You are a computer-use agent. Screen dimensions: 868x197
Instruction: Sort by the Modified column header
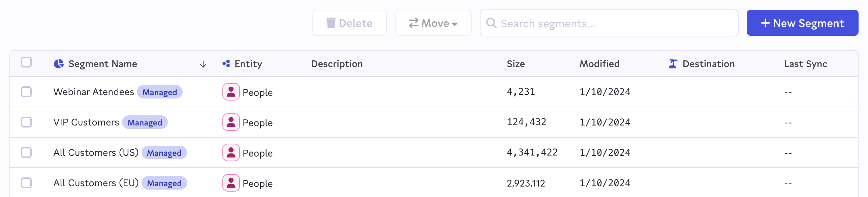599,64
